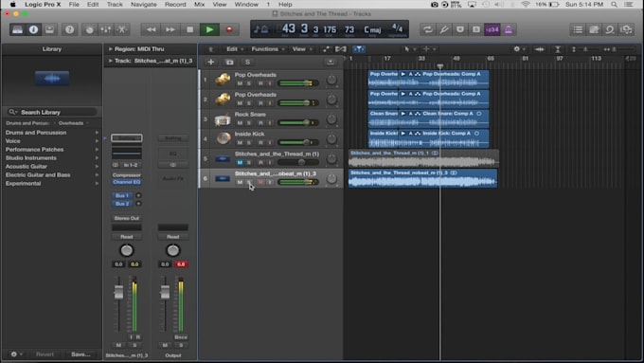This screenshot has width=644, height=363.
Task: Click the Compressor plug-in slot
Action: coord(127,175)
